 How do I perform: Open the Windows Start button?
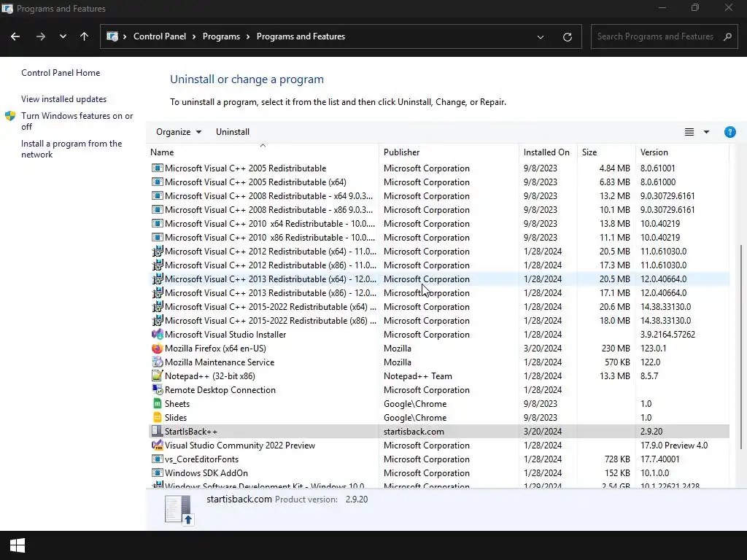click(x=18, y=545)
